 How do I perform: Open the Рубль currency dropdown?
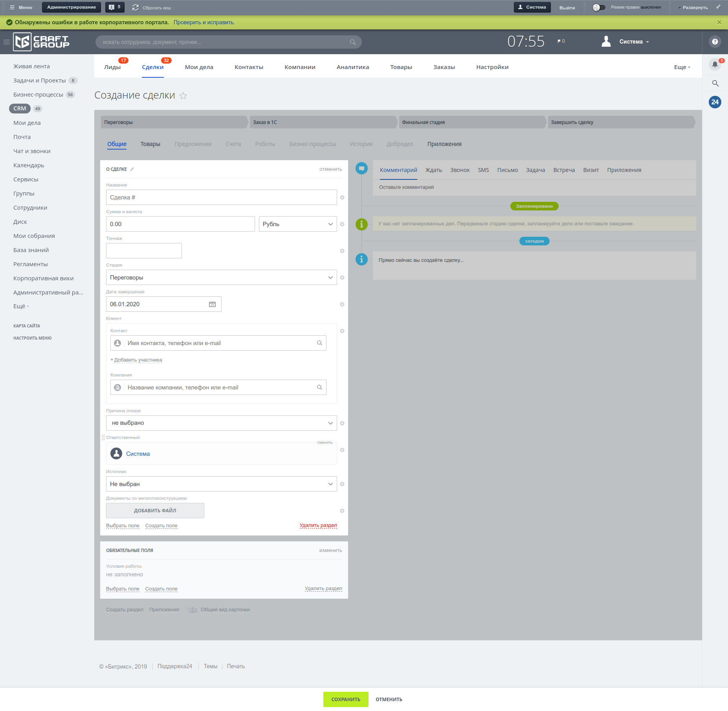[297, 224]
